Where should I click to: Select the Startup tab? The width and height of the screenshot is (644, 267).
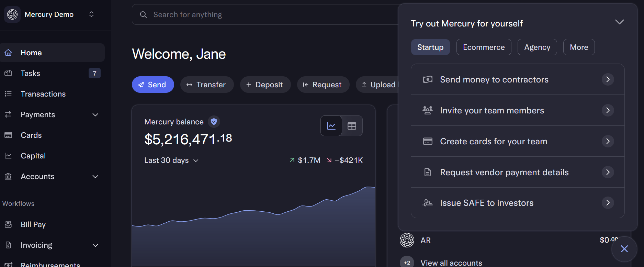(430, 47)
